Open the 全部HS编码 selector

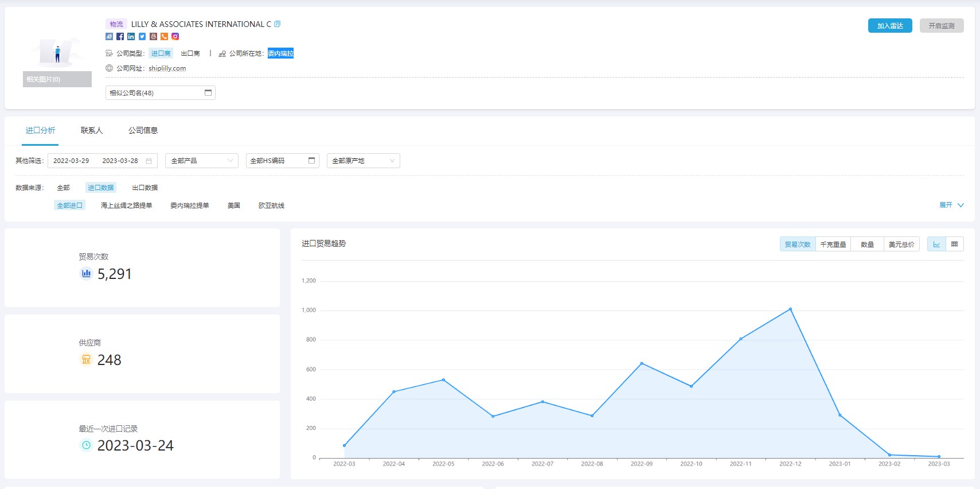[283, 161]
